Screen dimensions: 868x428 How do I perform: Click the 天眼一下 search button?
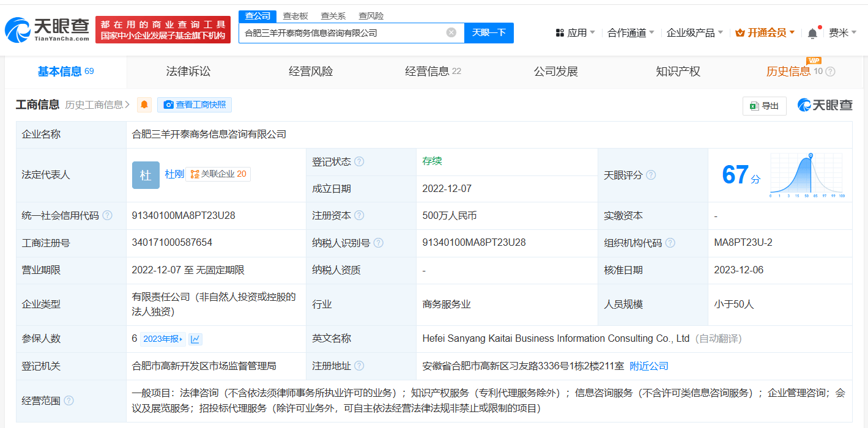[x=489, y=32]
